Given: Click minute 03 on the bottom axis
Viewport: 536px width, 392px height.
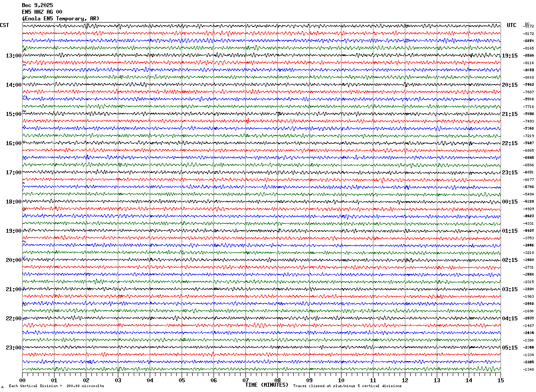Looking at the screenshot, I should click(x=118, y=380).
